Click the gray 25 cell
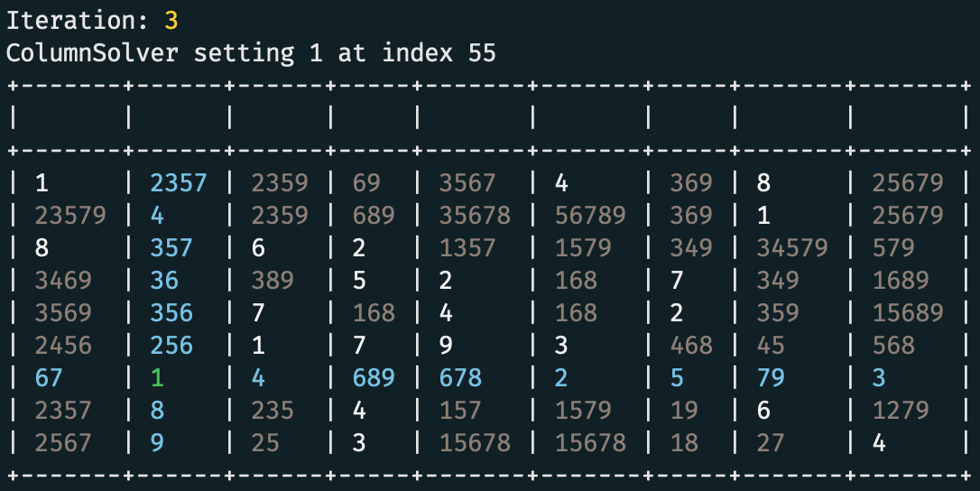This screenshot has width=980, height=491. 265,443
